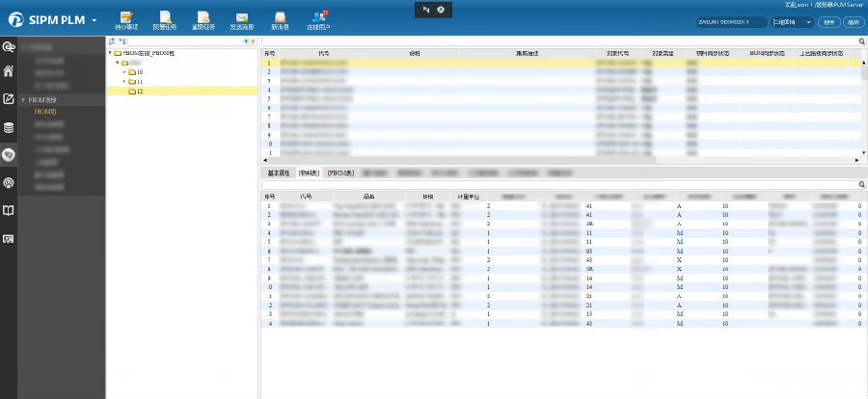Click the upper table filter input field
The image size is (868, 399).
(559, 41)
